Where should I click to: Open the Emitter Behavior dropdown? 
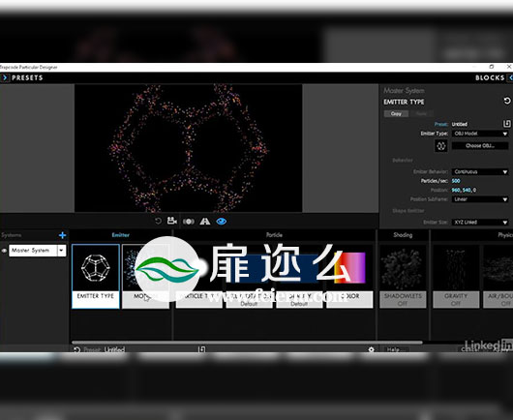tap(480, 171)
